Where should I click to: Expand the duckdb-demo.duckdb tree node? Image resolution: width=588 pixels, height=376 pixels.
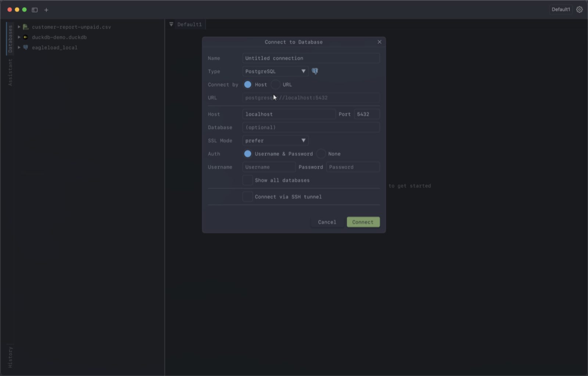coord(19,37)
